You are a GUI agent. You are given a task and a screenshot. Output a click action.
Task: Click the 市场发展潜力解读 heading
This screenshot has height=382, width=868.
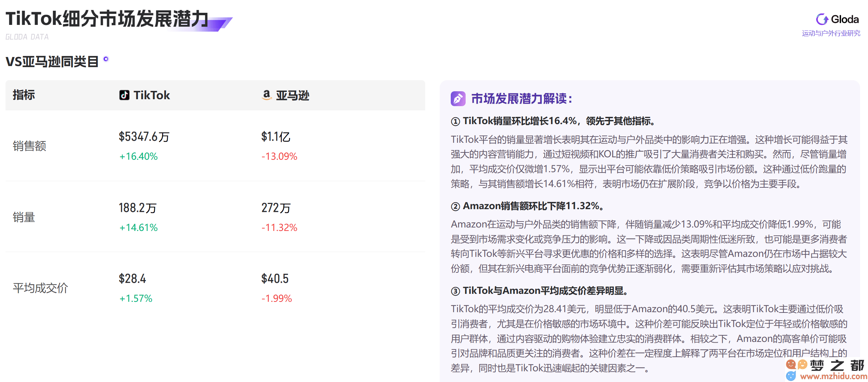point(522,99)
